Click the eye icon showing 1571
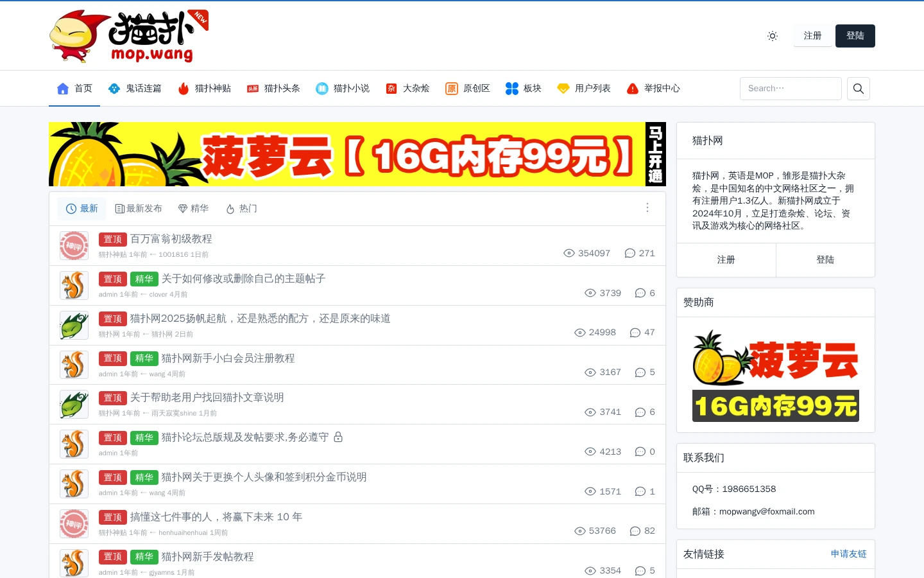This screenshot has height=578, width=924. point(590,491)
